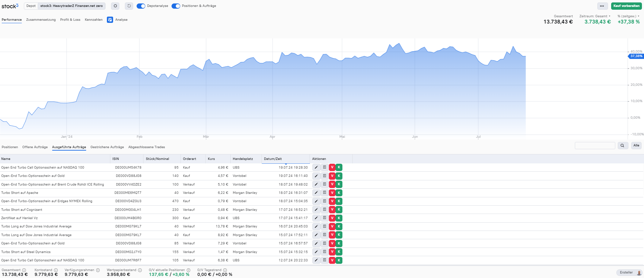The image size is (644, 278).
Task: Click ISIN DE000VV4DZE2 cell
Action: [x=129, y=185]
